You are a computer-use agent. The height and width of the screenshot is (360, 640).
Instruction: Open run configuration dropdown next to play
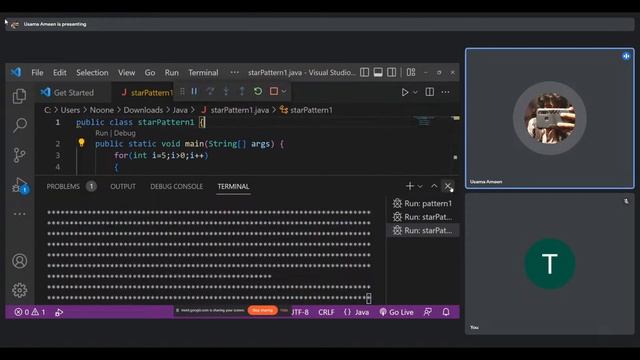[x=415, y=92]
